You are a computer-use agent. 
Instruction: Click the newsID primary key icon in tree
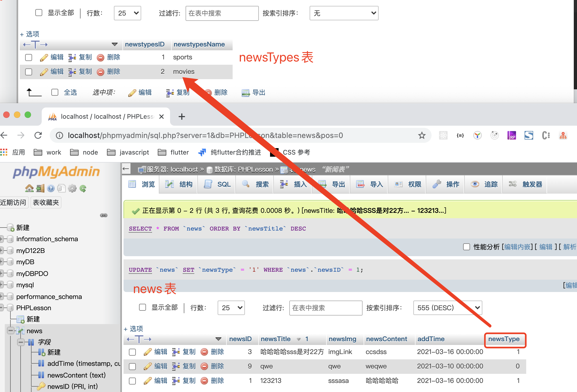click(41, 386)
